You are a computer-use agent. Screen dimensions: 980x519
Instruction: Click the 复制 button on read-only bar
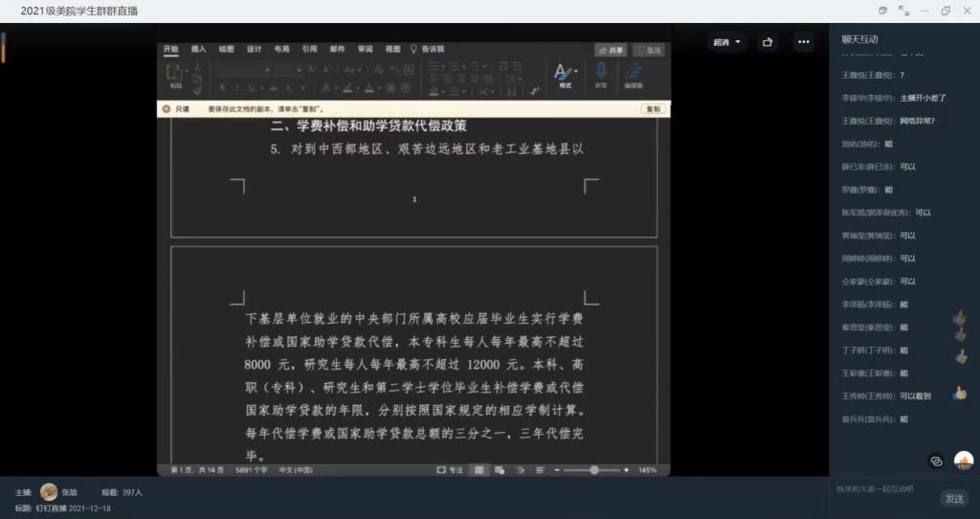(x=653, y=109)
